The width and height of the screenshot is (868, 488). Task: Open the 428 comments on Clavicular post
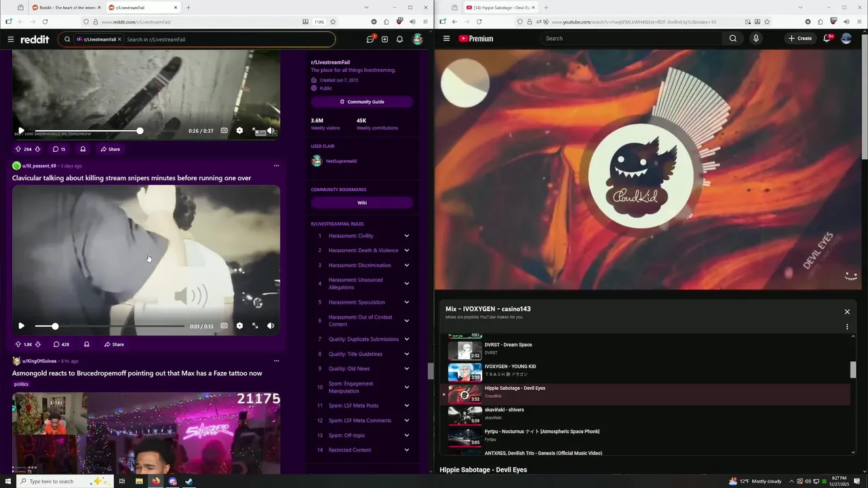pos(61,344)
